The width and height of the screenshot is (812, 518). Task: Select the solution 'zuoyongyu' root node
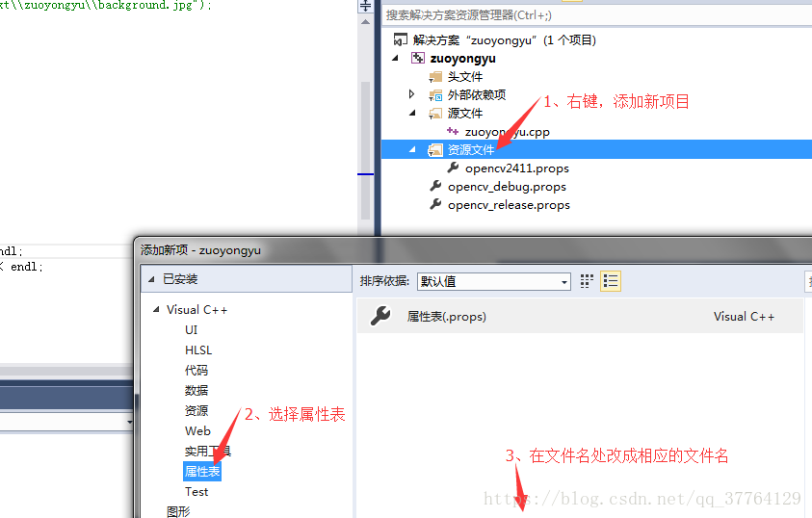505,39
